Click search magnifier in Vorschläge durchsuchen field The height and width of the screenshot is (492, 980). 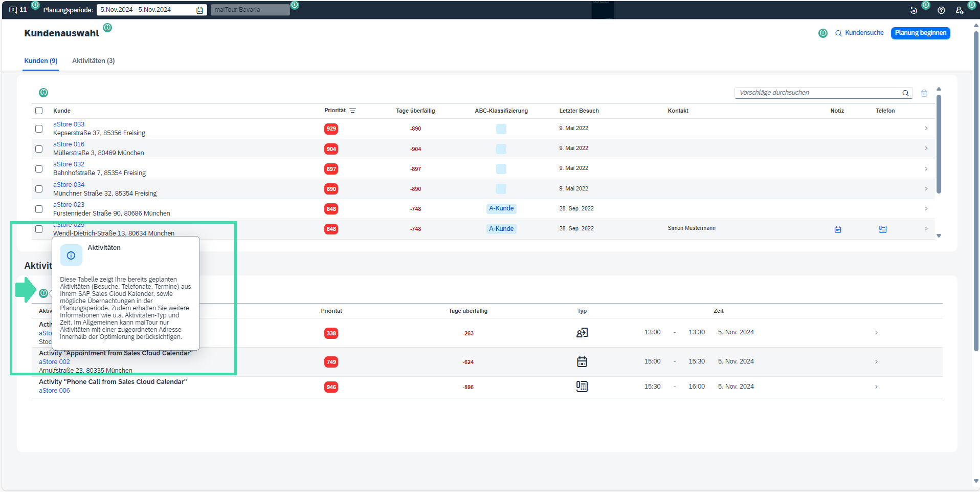click(905, 93)
